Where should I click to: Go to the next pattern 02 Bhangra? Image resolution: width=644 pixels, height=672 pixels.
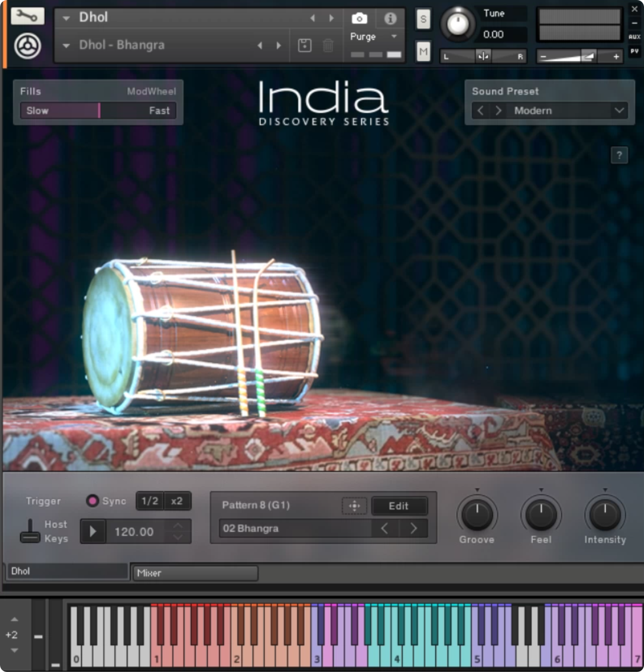(x=413, y=528)
